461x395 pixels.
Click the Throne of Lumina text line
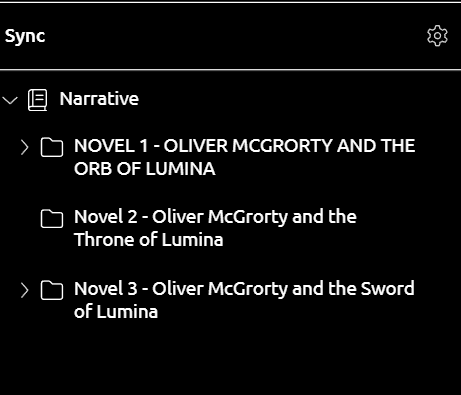[x=149, y=240]
